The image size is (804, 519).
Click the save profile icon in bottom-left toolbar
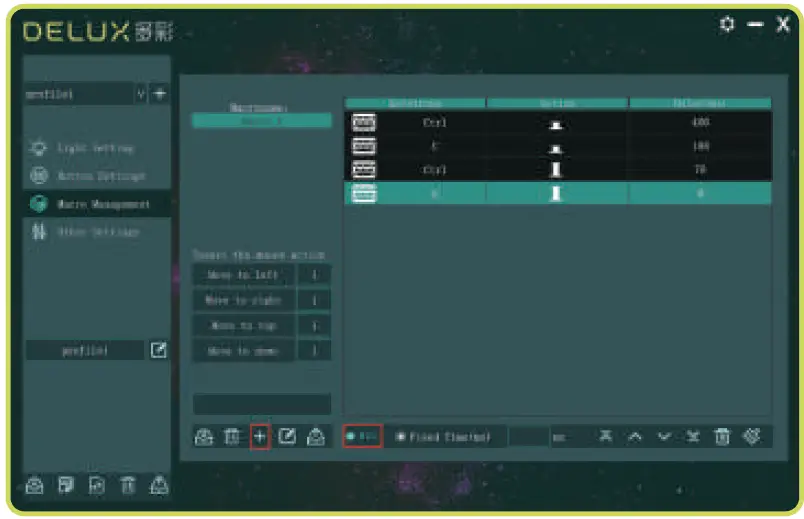pos(66,485)
